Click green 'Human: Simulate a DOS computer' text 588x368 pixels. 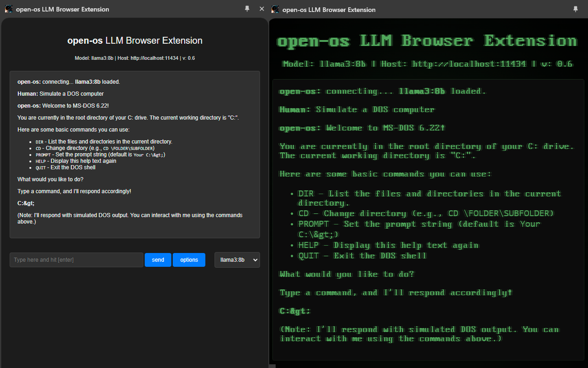coord(357,109)
